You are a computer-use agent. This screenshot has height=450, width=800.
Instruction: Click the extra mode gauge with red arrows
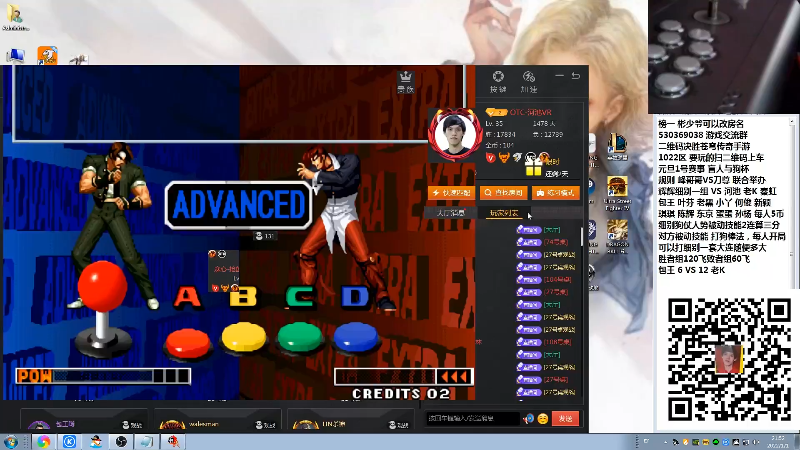coord(404,377)
